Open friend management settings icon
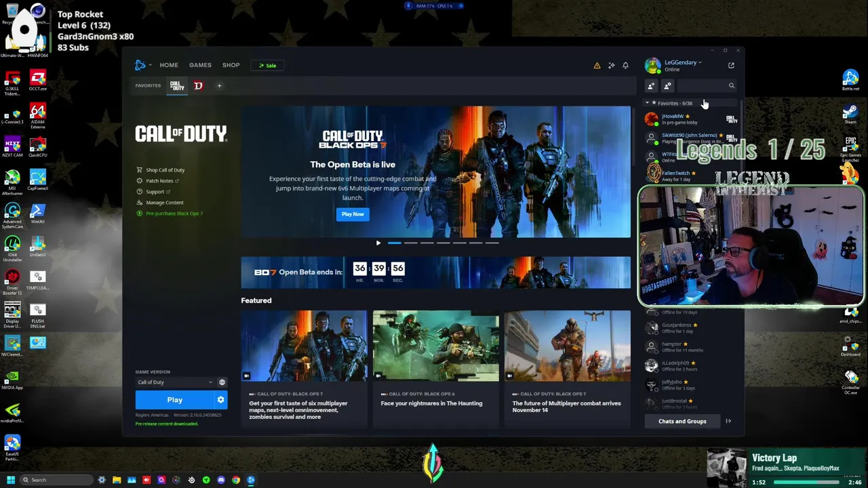The width and height of the screenshot is (868, 488). [x=667, y=85]
